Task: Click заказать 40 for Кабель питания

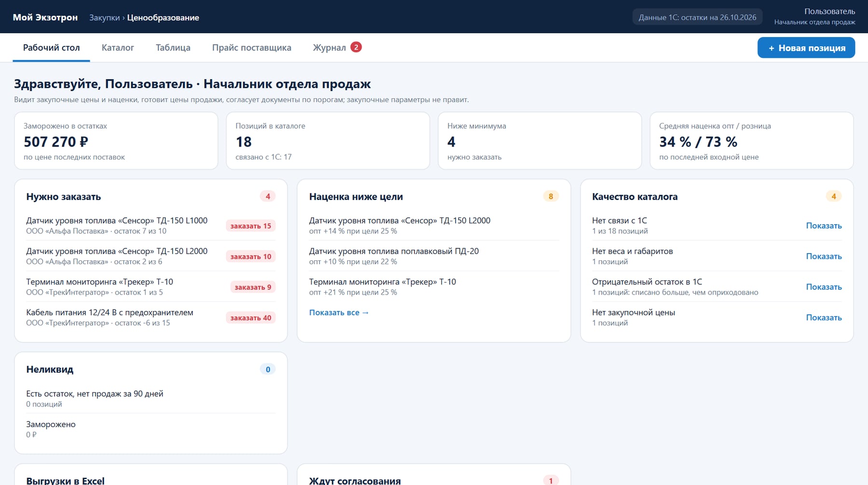Action: point(251,318)
